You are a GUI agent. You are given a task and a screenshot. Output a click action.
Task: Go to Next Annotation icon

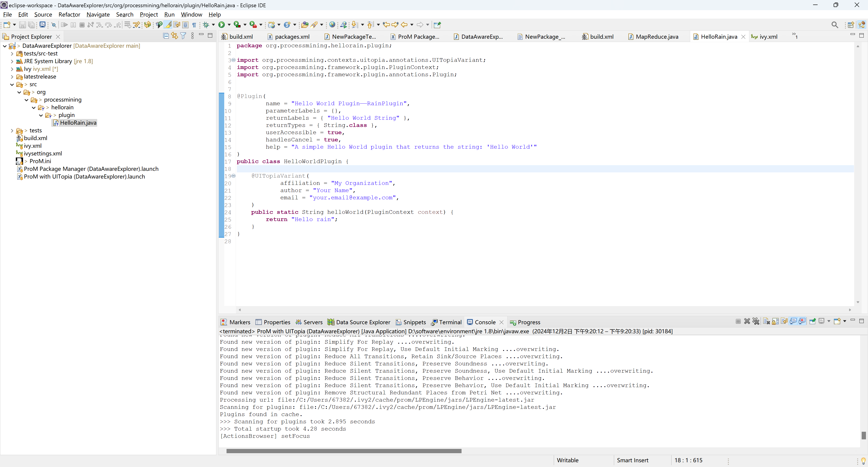pos(354,25)
